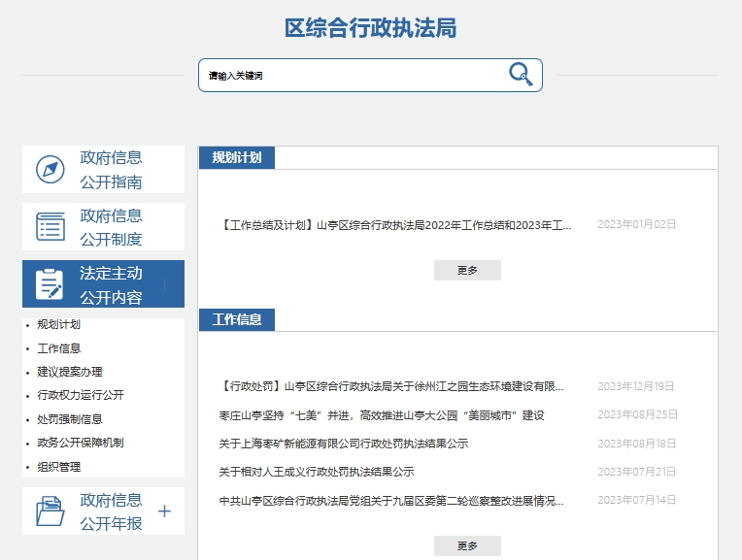Click the date 2023年07月14日
This screenshot has height=560, width=742.
coord(636,500)
